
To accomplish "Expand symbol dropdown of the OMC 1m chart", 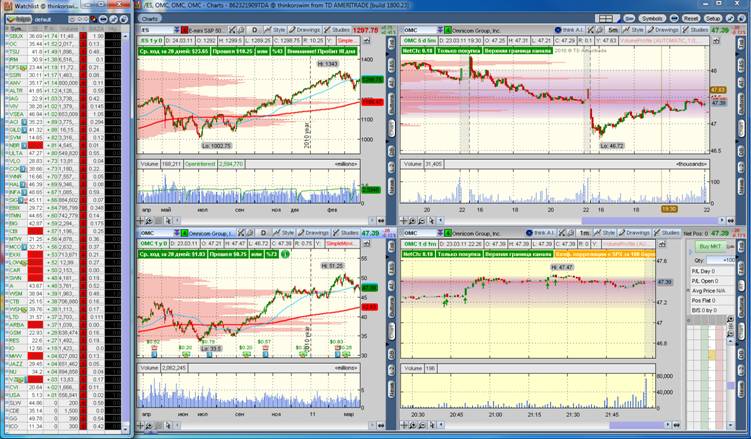I will click(440, 233).
